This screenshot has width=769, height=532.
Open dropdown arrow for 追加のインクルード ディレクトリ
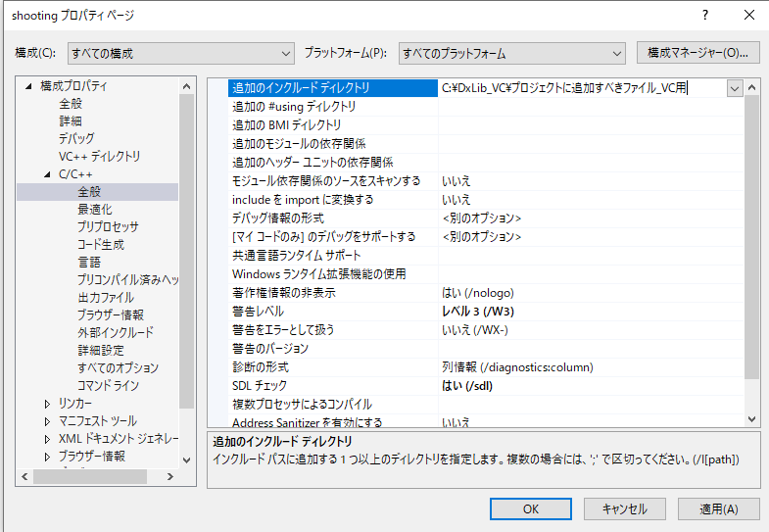coord(735,88)
